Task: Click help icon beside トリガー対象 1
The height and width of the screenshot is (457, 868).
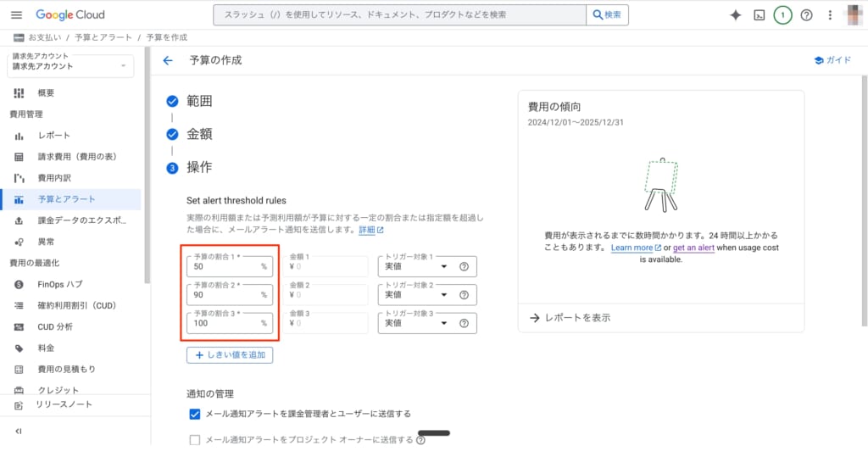Action: click(464, 266)
